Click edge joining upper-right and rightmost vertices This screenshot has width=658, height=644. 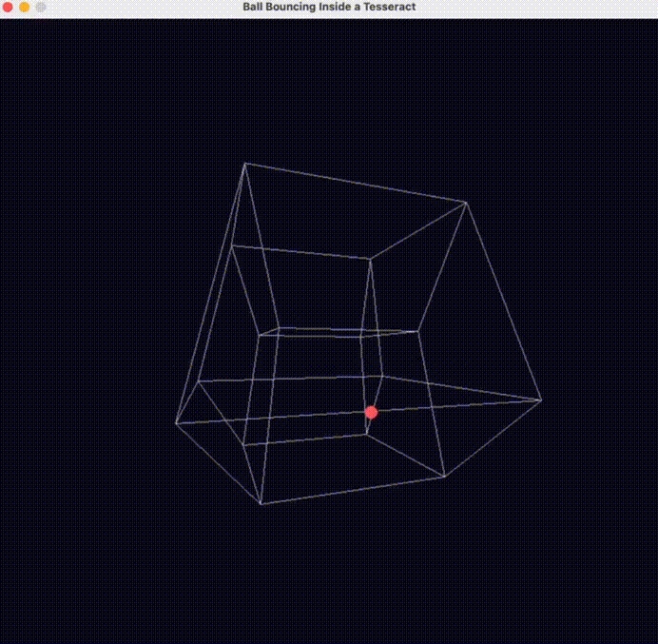504,302
